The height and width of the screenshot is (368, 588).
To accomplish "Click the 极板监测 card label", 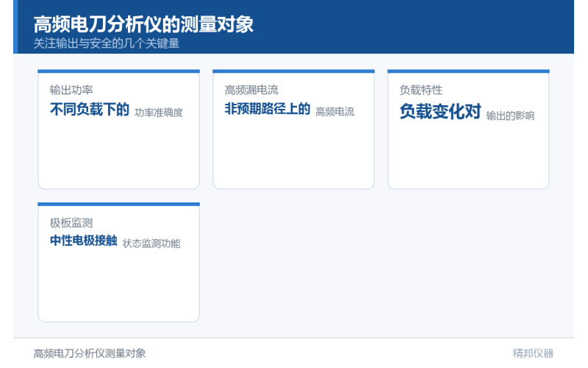I will pos(71,223).
